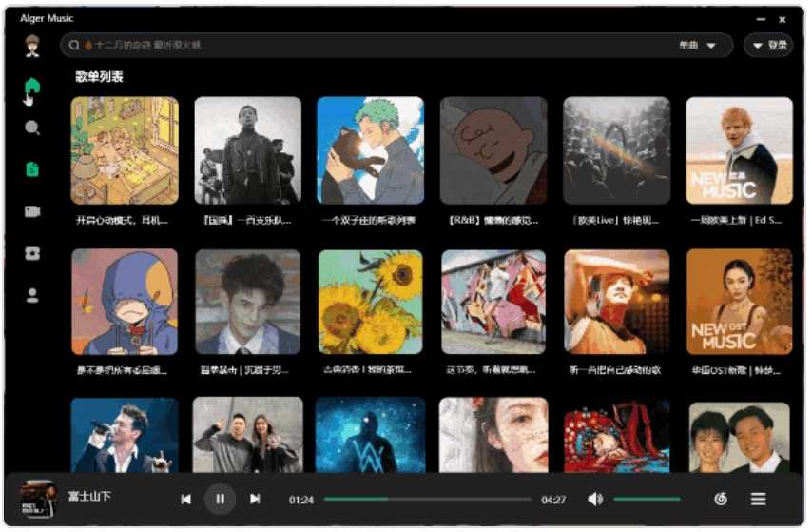Open the black-and-white band photo playlist
812x532 pixels.
tap(247, 150)
